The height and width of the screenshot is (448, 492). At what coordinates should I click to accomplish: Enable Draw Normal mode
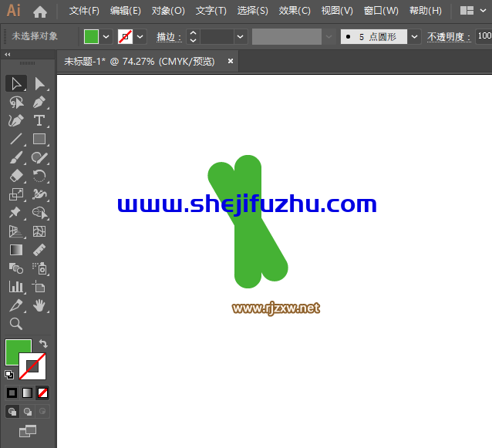coord(12,411)
